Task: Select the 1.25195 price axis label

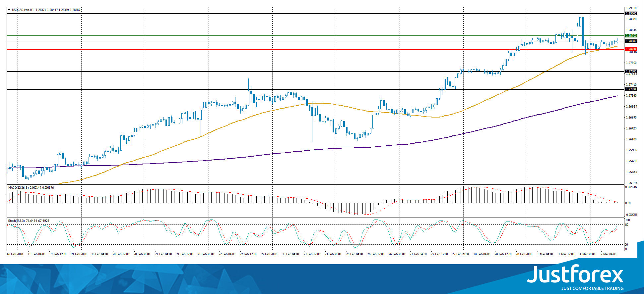Action: click(631, 183)
